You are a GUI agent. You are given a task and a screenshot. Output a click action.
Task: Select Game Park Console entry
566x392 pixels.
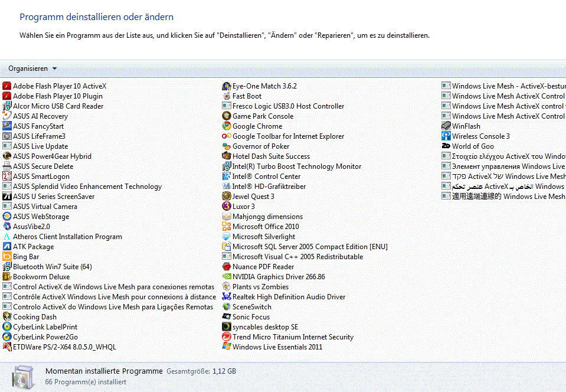pos(258,116)
